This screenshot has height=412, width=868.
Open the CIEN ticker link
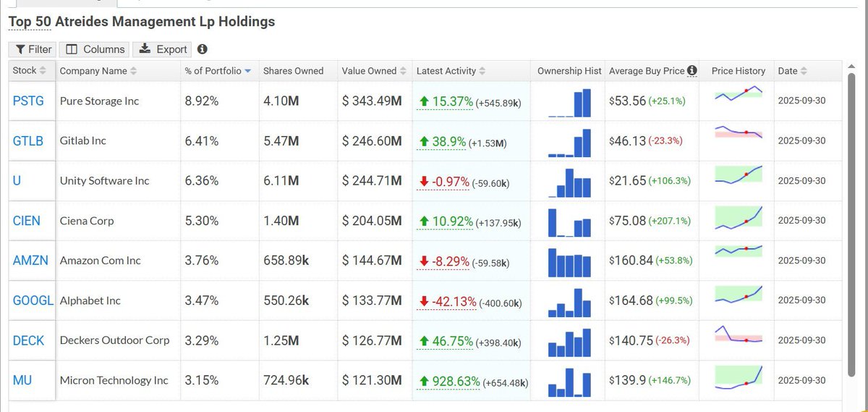pyautogui.click(x=27, y=221)
